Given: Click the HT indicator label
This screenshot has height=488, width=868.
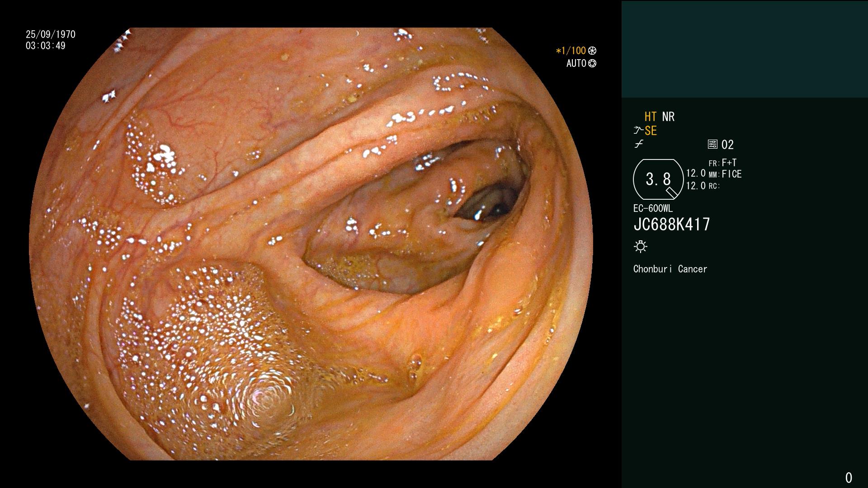Looking at the screenshot, I should pyautogui.click(x=651, y=117).
